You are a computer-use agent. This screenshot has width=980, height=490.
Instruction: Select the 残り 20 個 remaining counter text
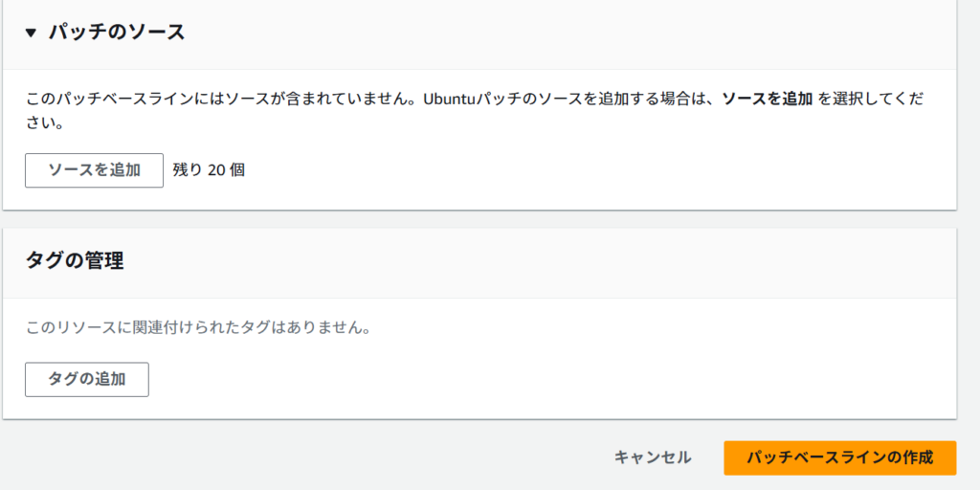click(x=209, y=170)
